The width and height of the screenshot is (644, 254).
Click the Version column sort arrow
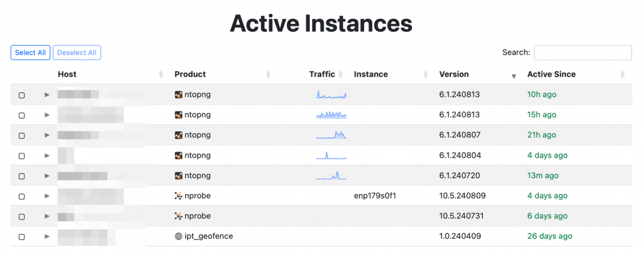[x=514, y=76]
